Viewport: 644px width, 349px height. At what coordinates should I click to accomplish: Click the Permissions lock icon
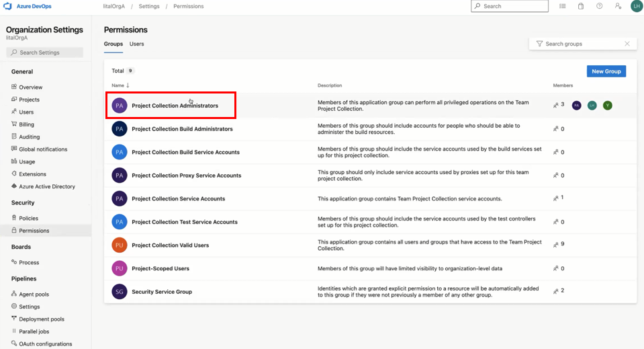(x=14, y=230)
